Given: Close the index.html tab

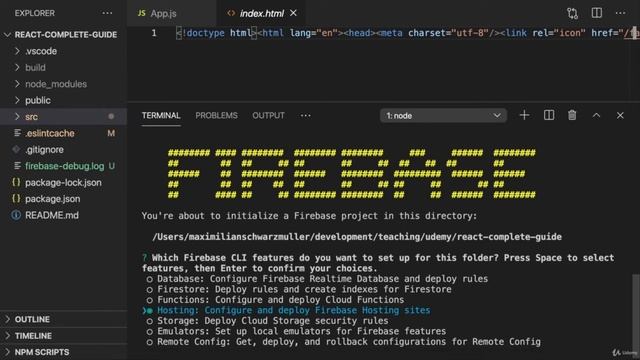Looking at the screenshot, I should 293,13.
